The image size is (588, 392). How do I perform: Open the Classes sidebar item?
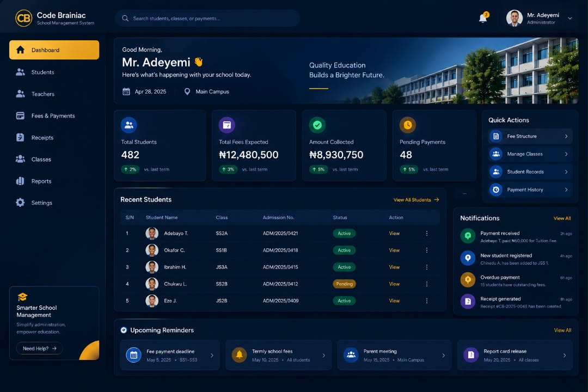click(x=54, y=159)
